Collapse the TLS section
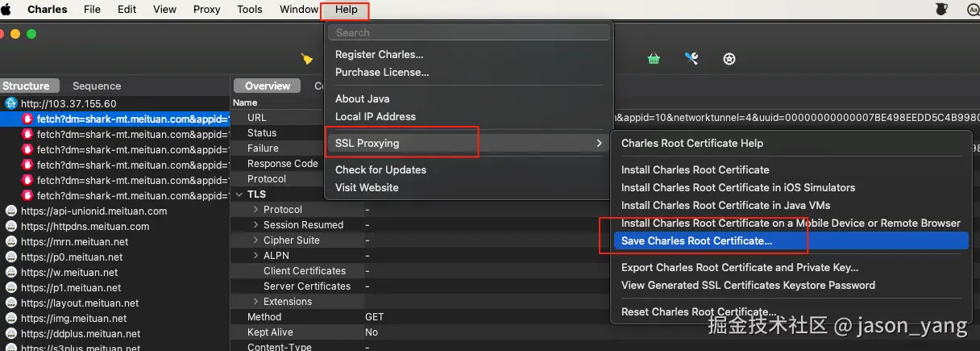This screenshot has height=351, width=980. click(x=239, y=194)
